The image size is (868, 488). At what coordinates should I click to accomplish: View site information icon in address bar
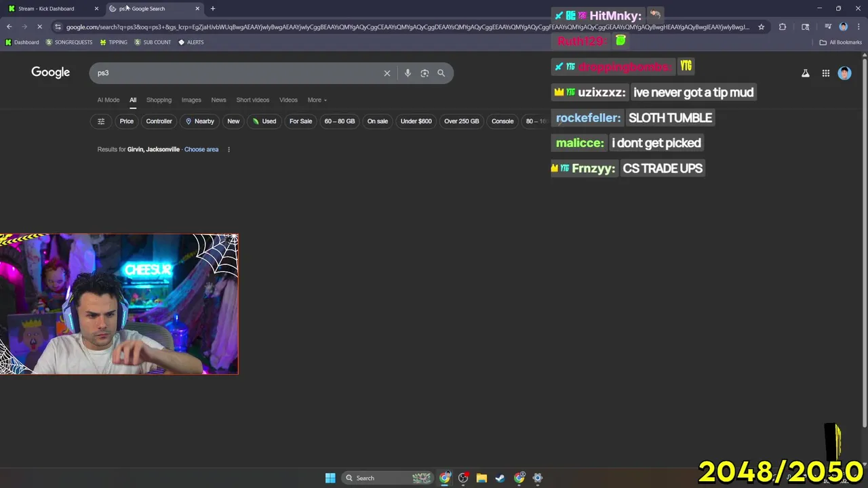point(58,27)
